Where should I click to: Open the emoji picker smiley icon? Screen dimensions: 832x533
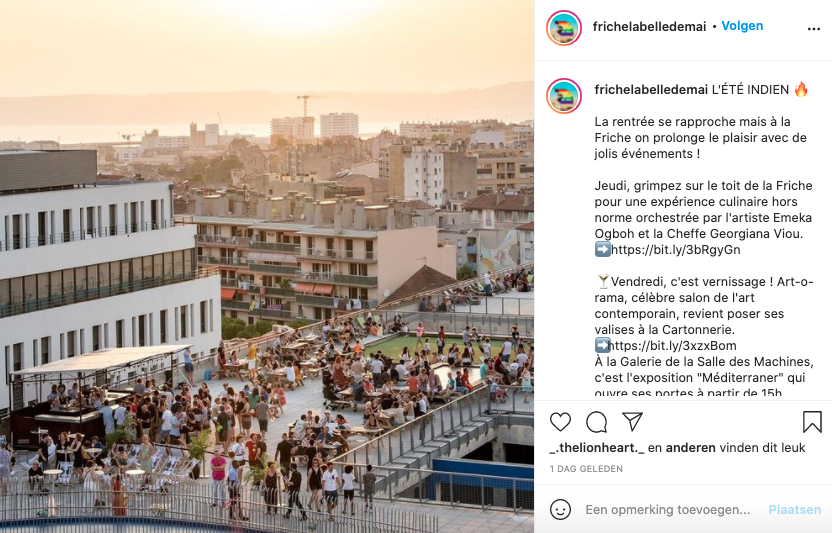coord(560,510)
